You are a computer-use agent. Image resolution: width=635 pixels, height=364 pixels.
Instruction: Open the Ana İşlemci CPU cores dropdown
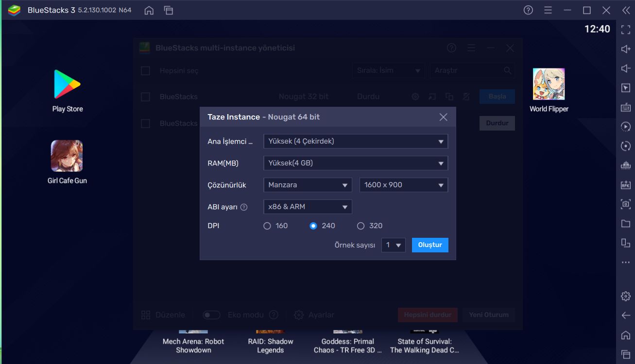coord(355,141)
